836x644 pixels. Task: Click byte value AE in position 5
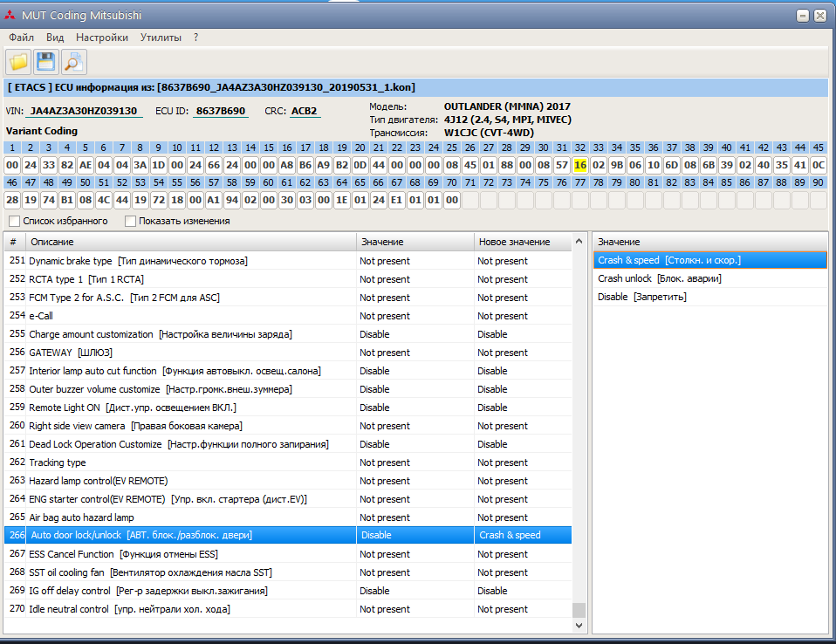point(86,165)
